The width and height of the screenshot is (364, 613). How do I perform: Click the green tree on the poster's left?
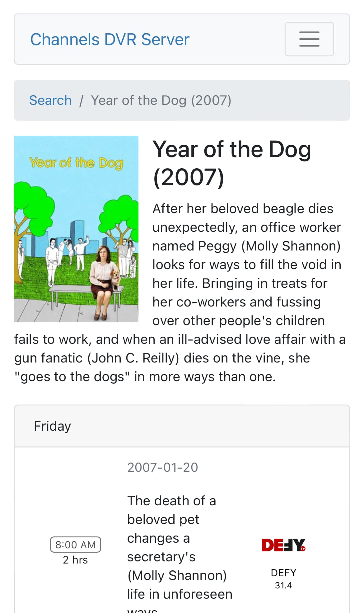click(x=31, y=202)
